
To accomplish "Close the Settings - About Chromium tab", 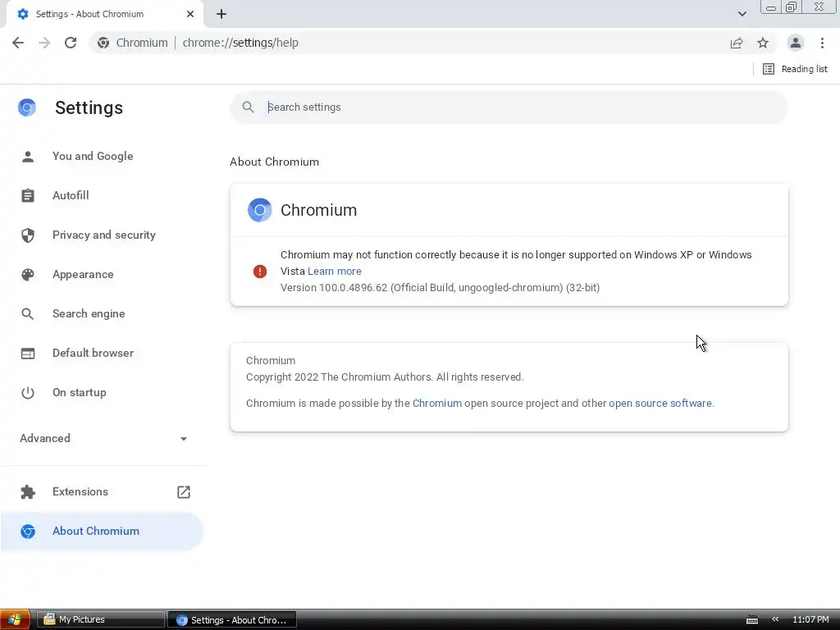I will [190, 14].
